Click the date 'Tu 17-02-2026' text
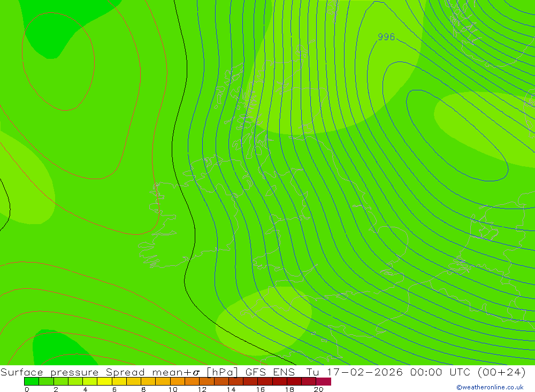535x392 pixels. click(355, 372)
